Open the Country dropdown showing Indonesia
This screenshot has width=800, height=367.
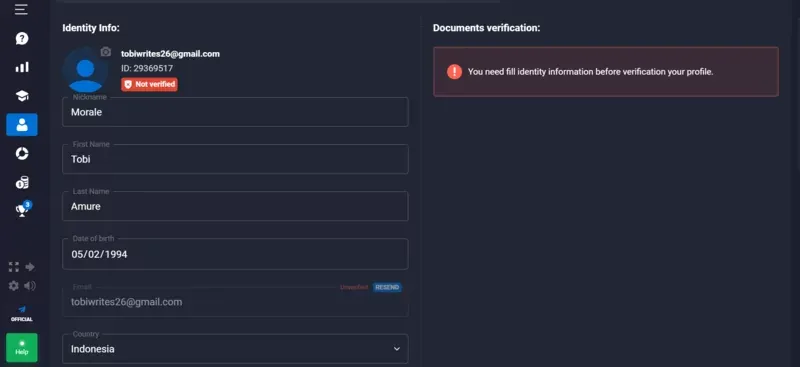coord(235,349)
